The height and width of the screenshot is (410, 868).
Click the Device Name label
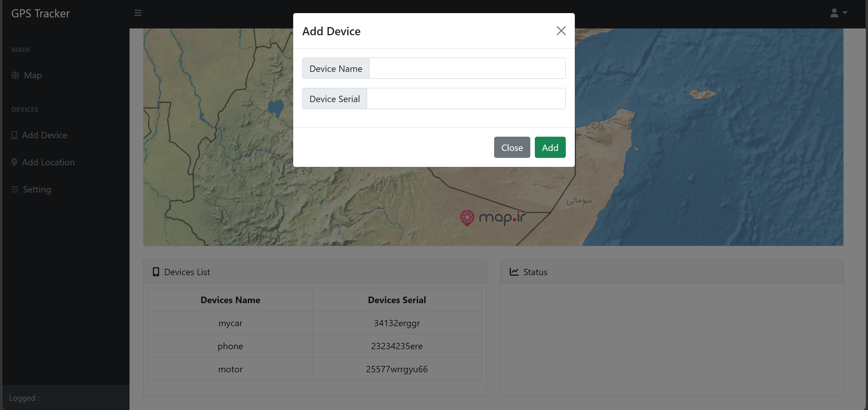pyautogui.click(x=336, y=68)
